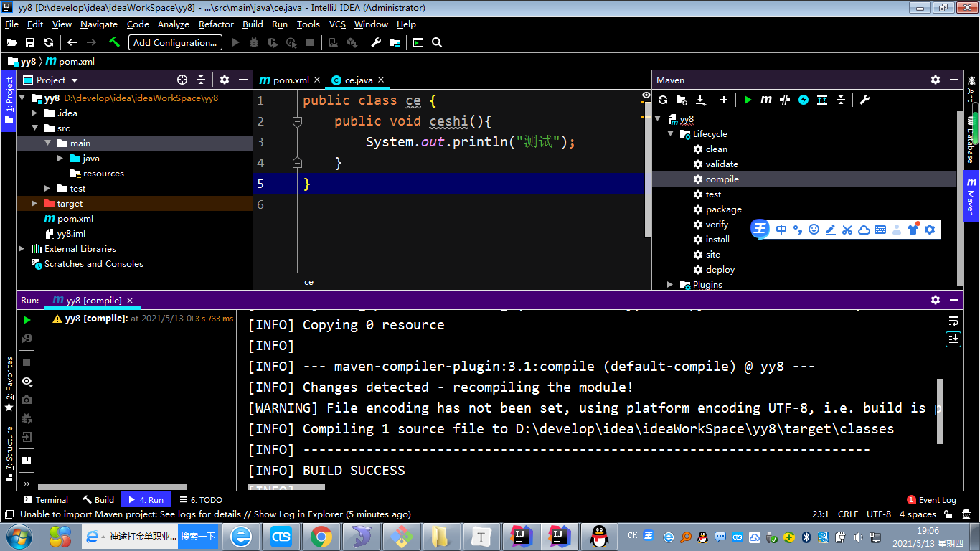The width and height of the screenshot is (980, 551).
Task: Click the green Build Project hammer icon
Action: 115,42
